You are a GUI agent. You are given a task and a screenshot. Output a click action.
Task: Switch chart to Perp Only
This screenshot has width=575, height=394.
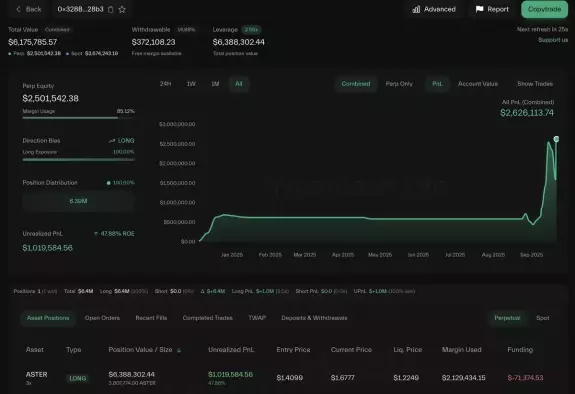399,84
